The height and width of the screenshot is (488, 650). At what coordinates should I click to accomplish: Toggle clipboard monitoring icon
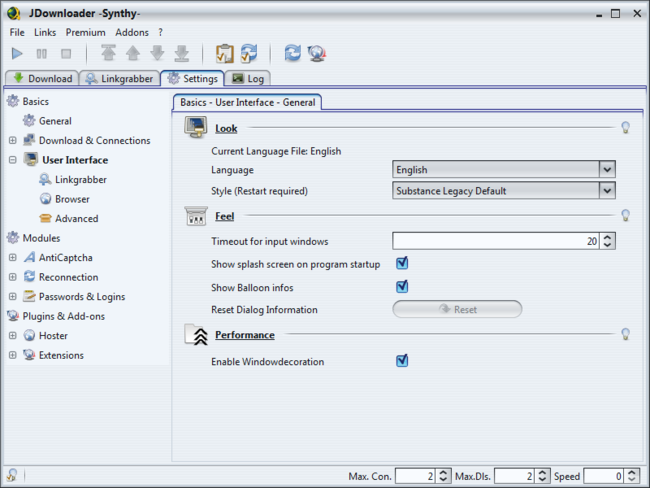point(225,53)
